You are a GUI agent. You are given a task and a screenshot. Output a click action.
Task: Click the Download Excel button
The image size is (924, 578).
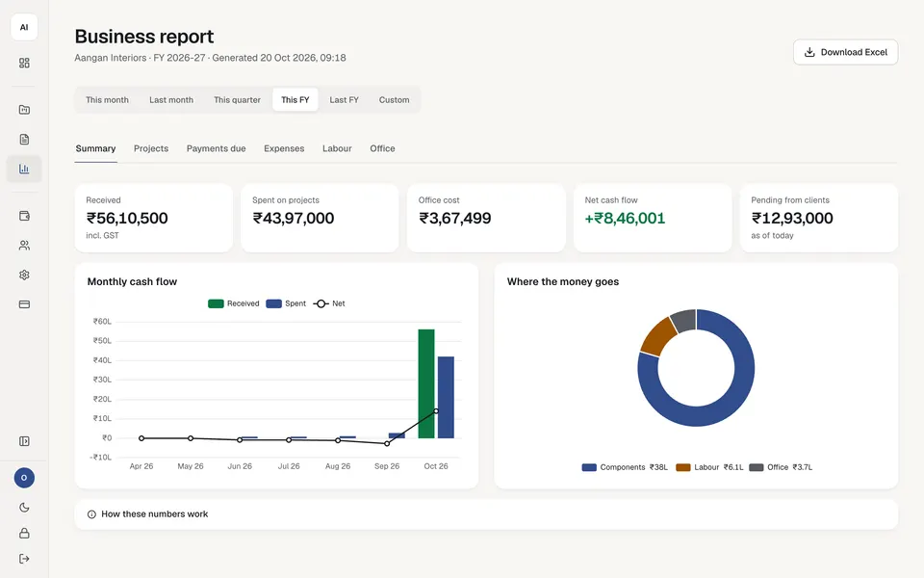click(x=846, y=52)
